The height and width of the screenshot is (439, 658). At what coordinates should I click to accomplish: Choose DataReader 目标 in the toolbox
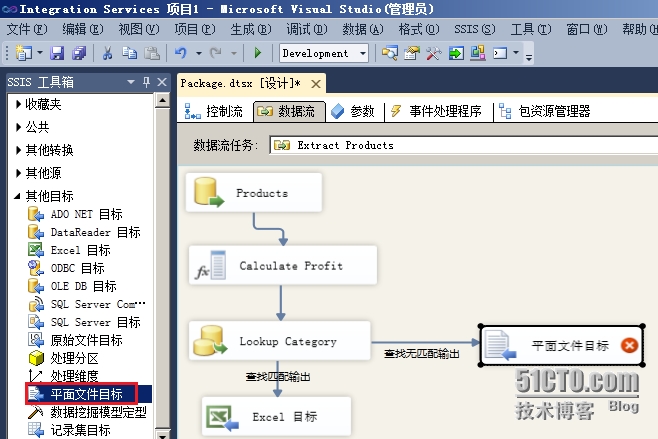(84, 232)
